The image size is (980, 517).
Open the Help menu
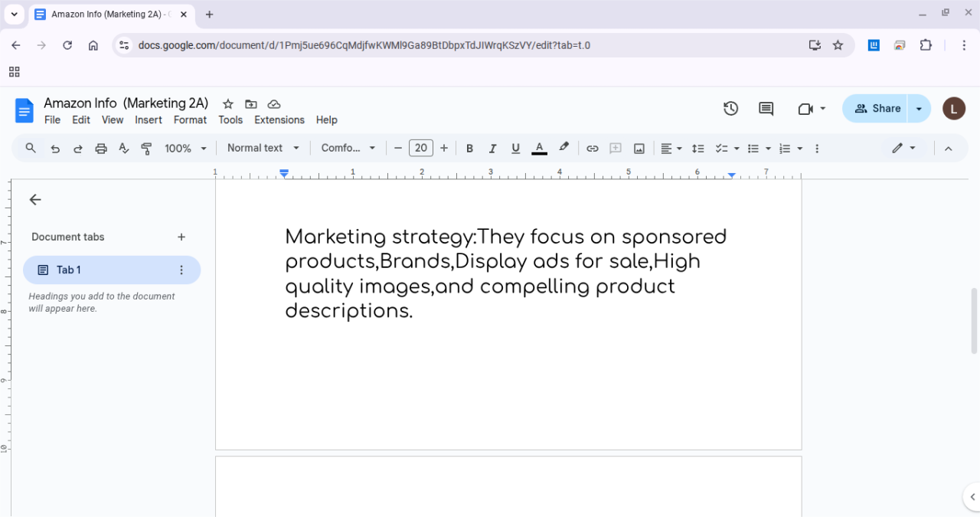pos(327,120)
